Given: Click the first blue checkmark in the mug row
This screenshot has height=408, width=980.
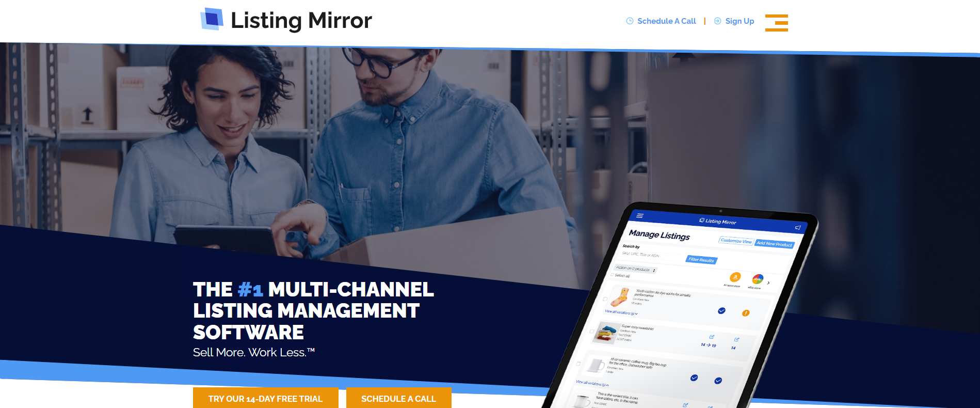Looking at the screenshot, I should coord(694,378).
